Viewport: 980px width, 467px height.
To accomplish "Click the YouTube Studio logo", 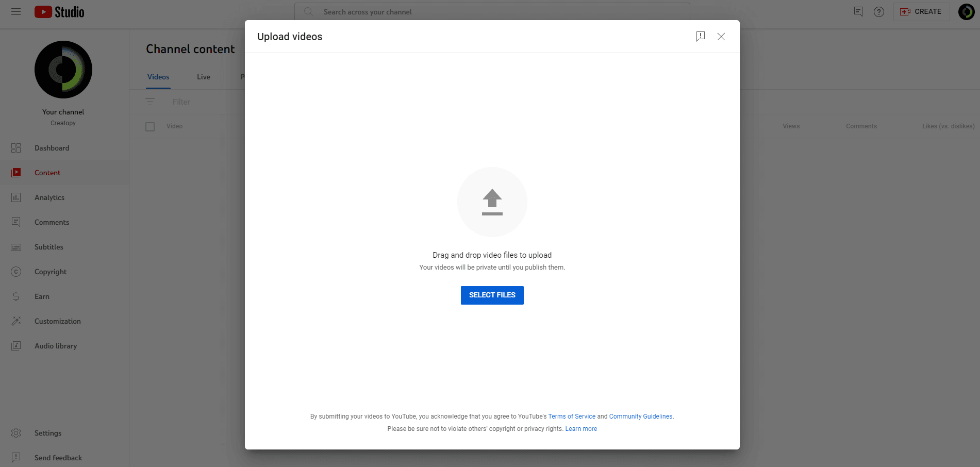I will tap(59, 12).
